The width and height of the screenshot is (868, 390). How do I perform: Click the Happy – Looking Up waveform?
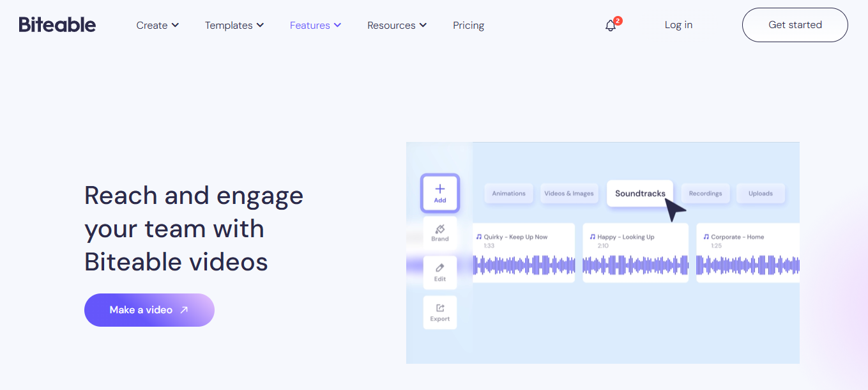pyautogui.click(x=635, y=265)
